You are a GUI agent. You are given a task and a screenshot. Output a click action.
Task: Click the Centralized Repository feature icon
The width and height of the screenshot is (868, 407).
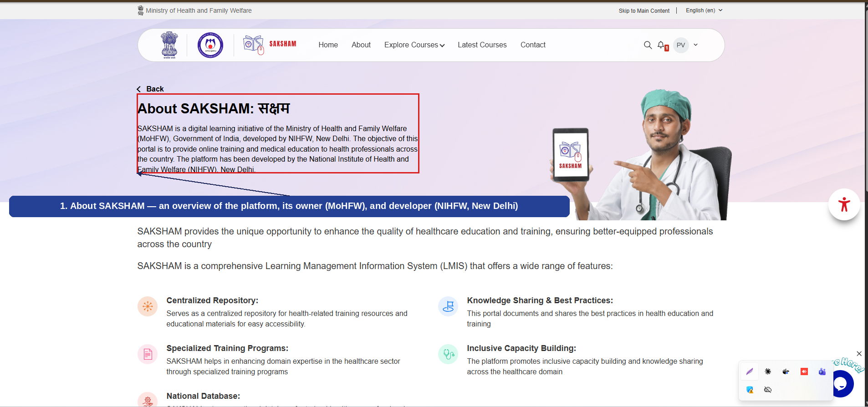[x=148, y=306]
